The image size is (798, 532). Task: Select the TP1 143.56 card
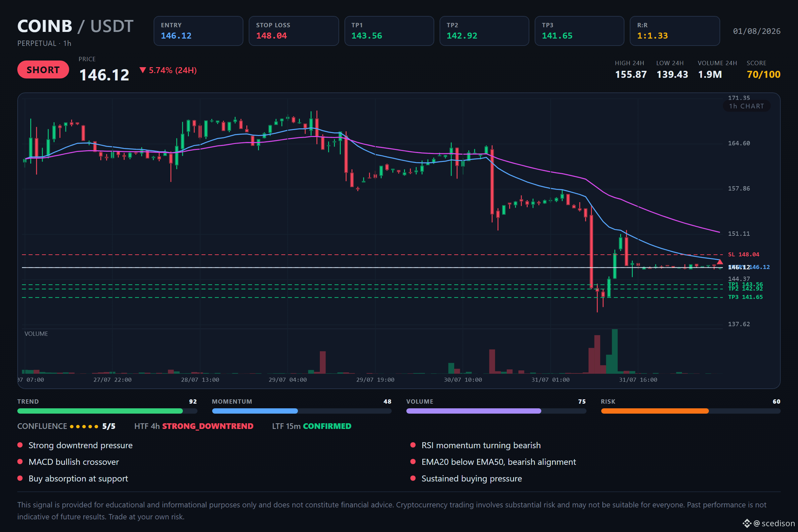pyautogui.click(x=389, y=31)
